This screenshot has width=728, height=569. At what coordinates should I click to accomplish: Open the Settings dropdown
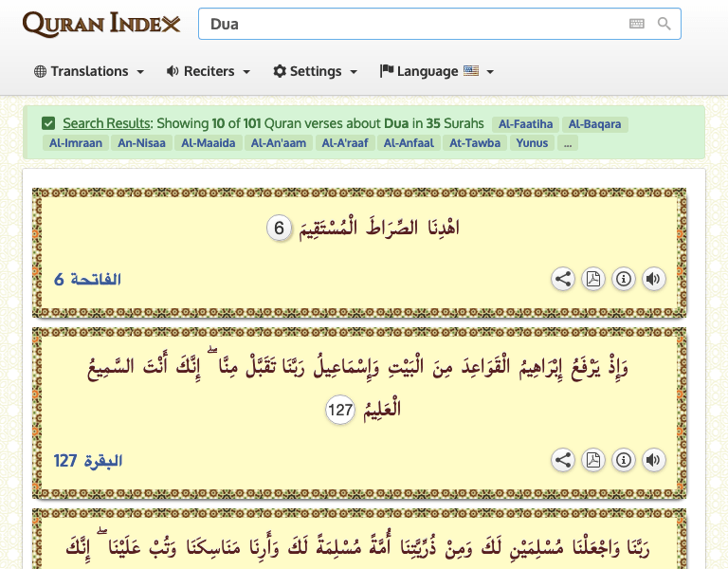(315, 71)
